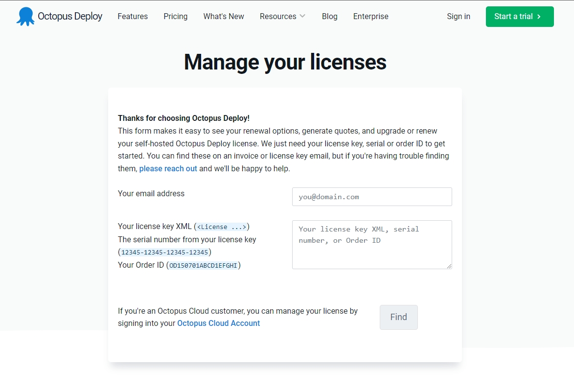Click the arrow icon in Start a trial

(x=539, y=17)
